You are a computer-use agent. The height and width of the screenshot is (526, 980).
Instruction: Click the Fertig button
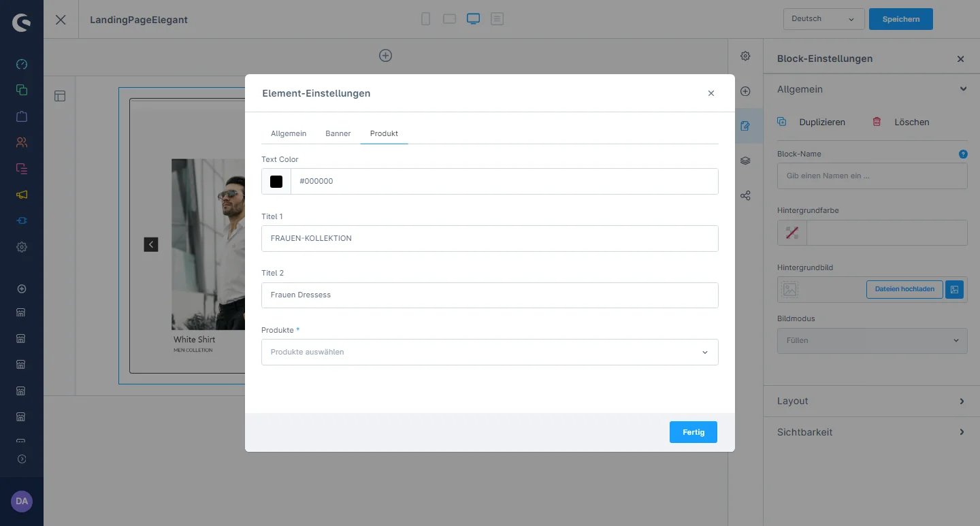[x=693, y=432]
